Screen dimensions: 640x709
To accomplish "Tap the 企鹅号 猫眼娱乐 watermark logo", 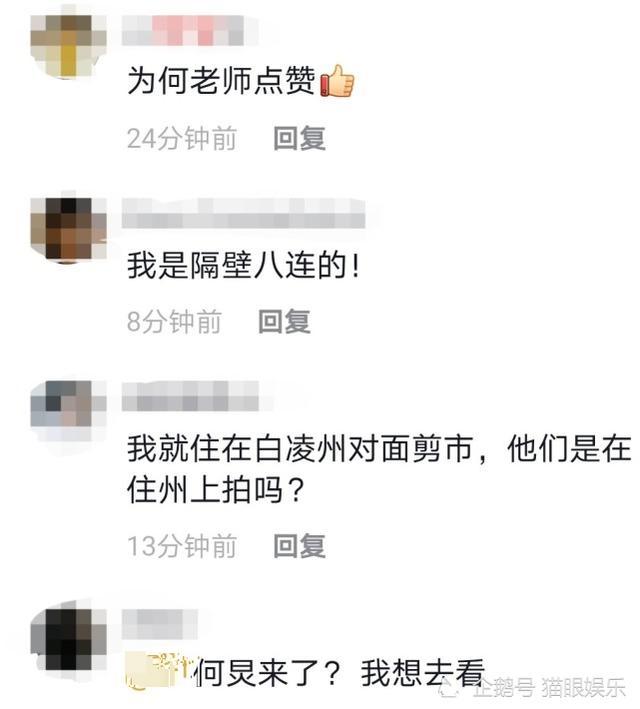I will (x=533, y=688).
